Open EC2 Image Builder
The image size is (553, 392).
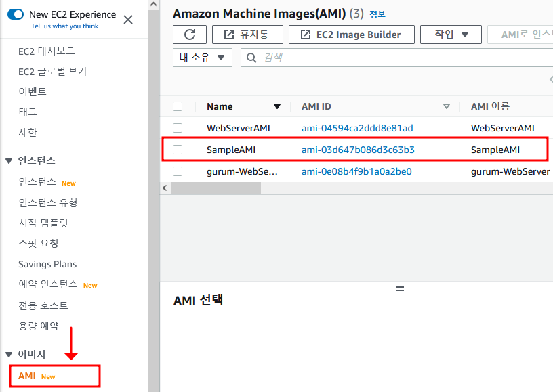351,35
